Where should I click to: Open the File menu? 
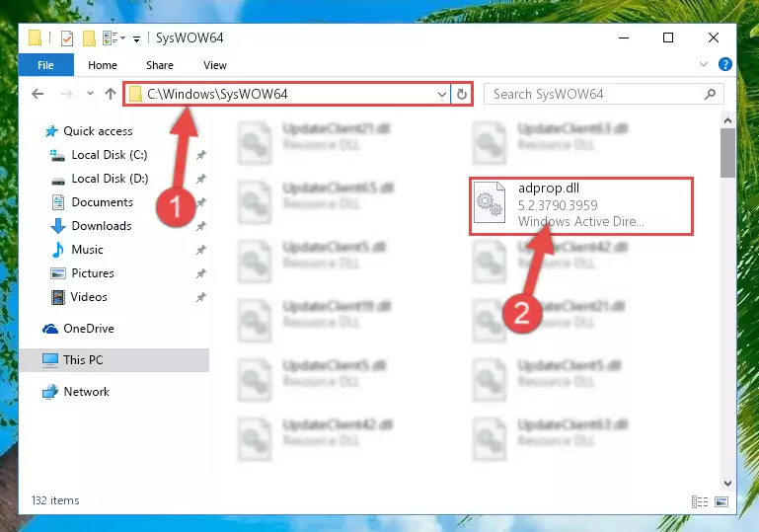pos(46,65)
